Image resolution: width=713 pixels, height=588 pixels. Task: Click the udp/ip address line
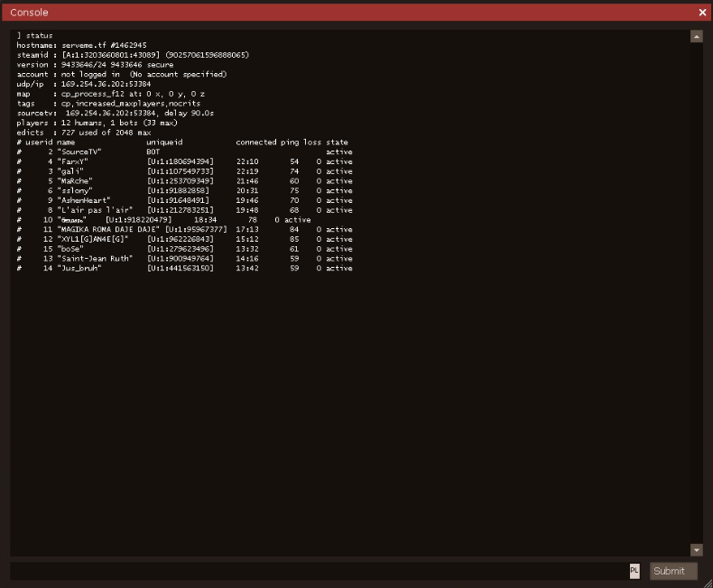pyautogui.click(x=84, y=84)
